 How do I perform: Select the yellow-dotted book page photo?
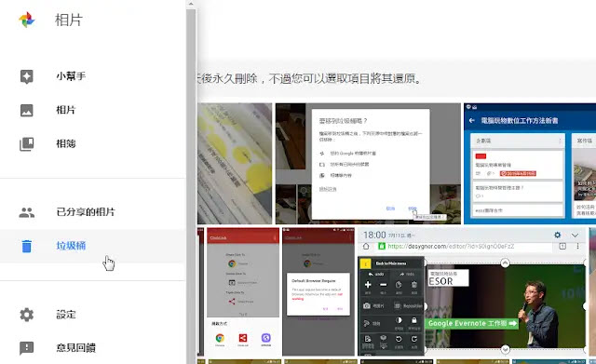click(x=235, y=164)
